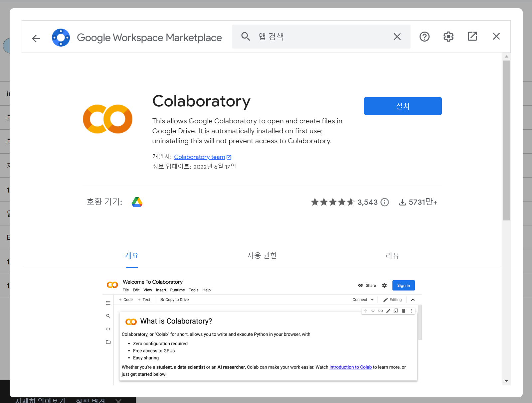Clear the app search field

pyautogui.click(x=397, y=37)
